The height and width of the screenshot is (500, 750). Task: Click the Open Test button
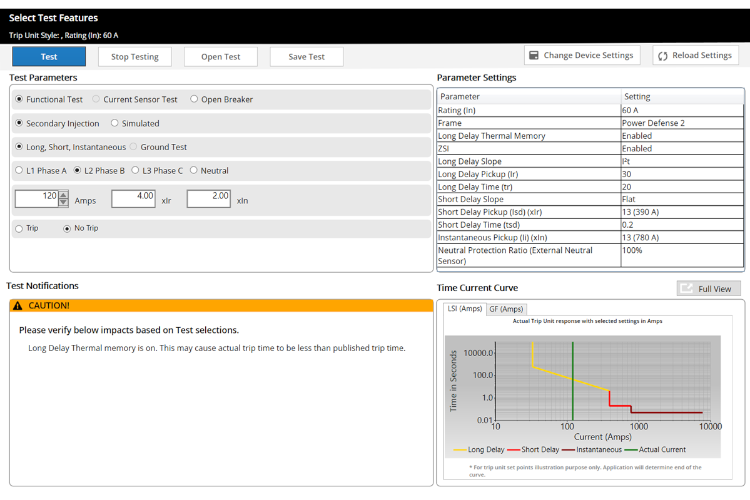point(220,57)
